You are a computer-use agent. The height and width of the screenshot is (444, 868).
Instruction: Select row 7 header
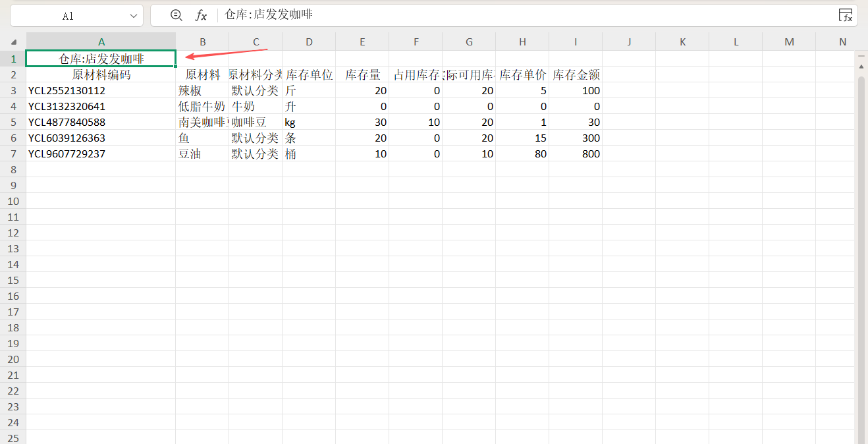(x=13, y=153)
